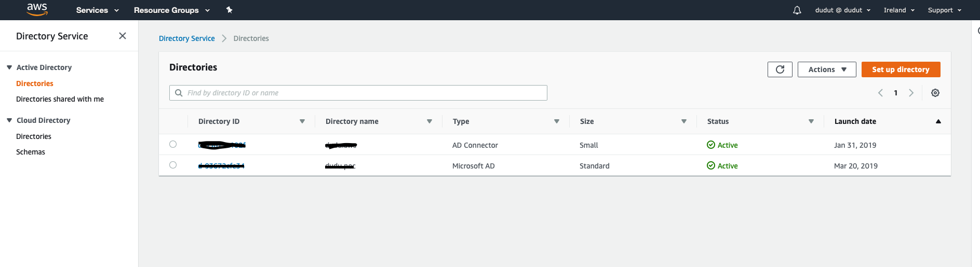Open the Services menu
The width and height of the screenshot is (980, 267).
pos(97,10)
